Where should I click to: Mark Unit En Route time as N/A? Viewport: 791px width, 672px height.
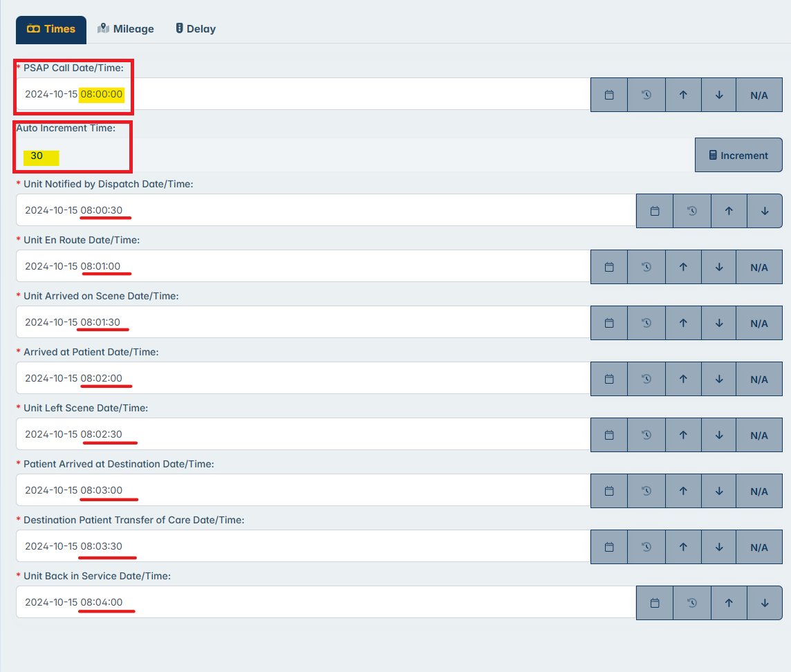(759, 267)
